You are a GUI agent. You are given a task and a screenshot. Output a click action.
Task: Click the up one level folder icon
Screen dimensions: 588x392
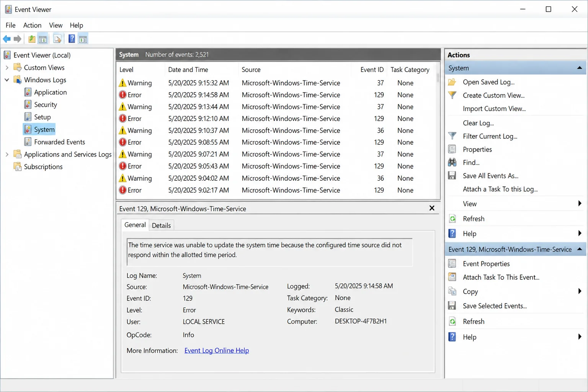[x=32, y=39]
